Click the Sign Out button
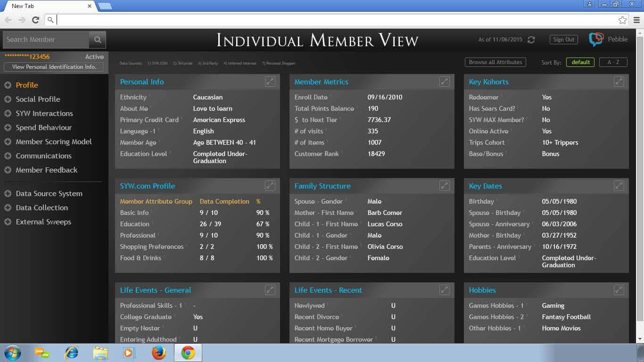This screenshot has width=644, height=362. tap(563, 40)
